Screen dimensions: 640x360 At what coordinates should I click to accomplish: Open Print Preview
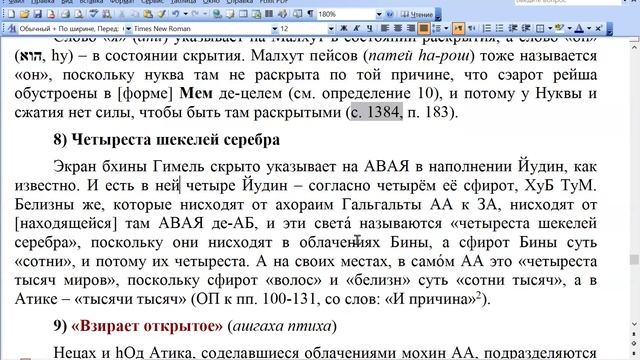[78, 14]
